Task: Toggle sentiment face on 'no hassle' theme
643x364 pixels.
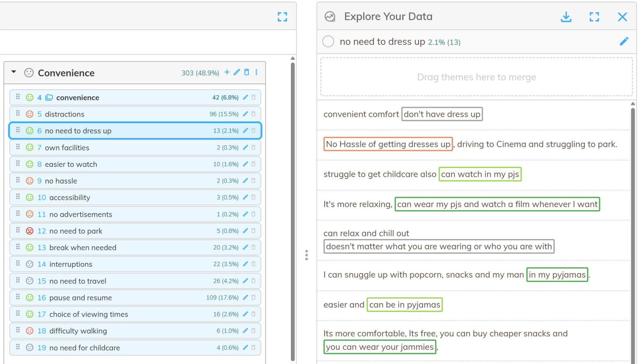Action: 29,181
